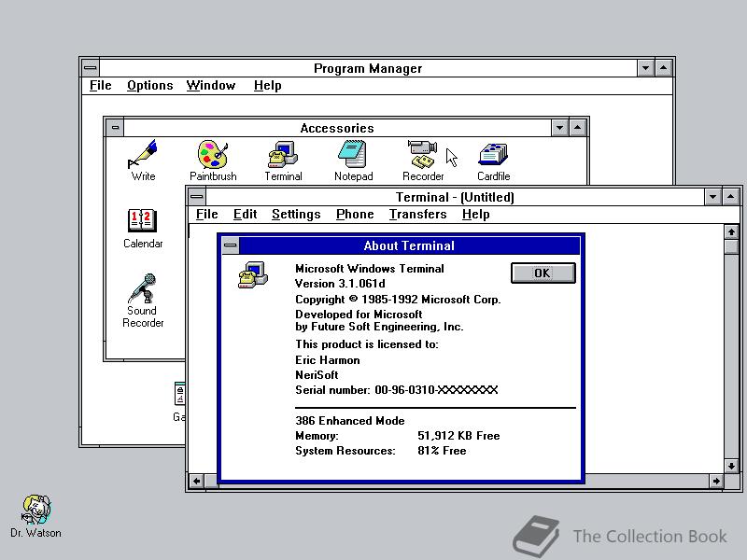Click Terminal vertical scrollbar down arrow
Screen dimensions: 747x560
(x=731, y=466)
